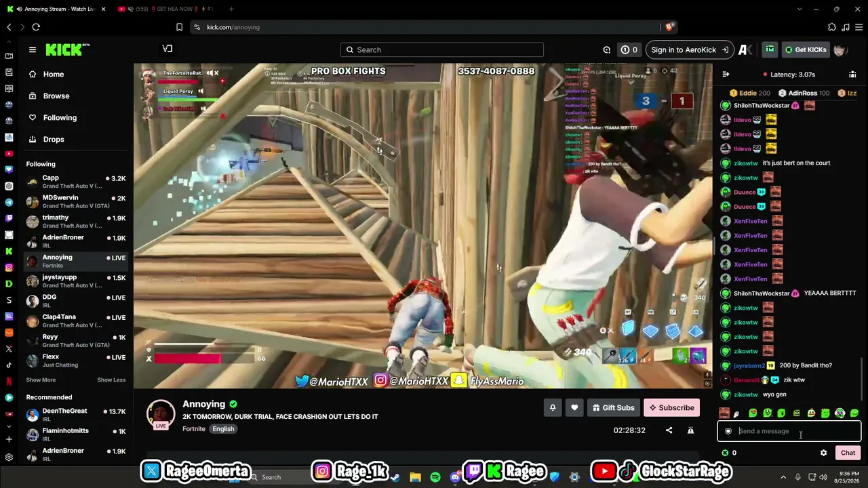Show chat users list icon

coord(852,75)
